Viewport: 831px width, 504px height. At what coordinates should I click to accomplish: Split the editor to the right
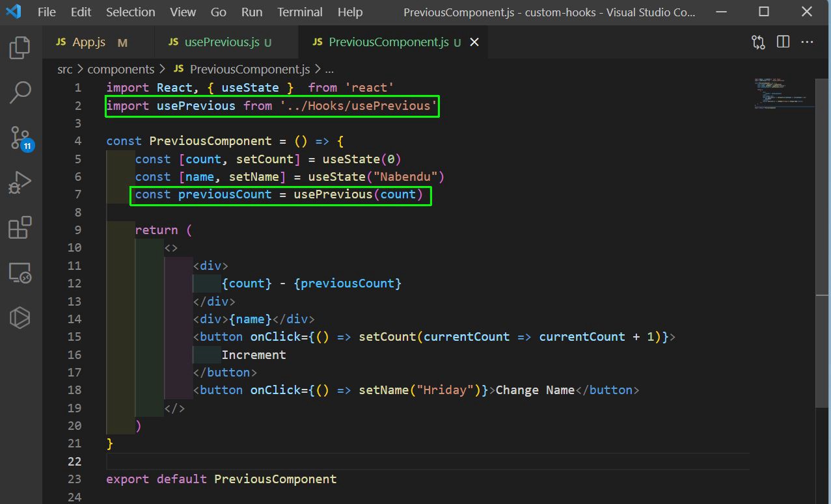pos(783,42)
